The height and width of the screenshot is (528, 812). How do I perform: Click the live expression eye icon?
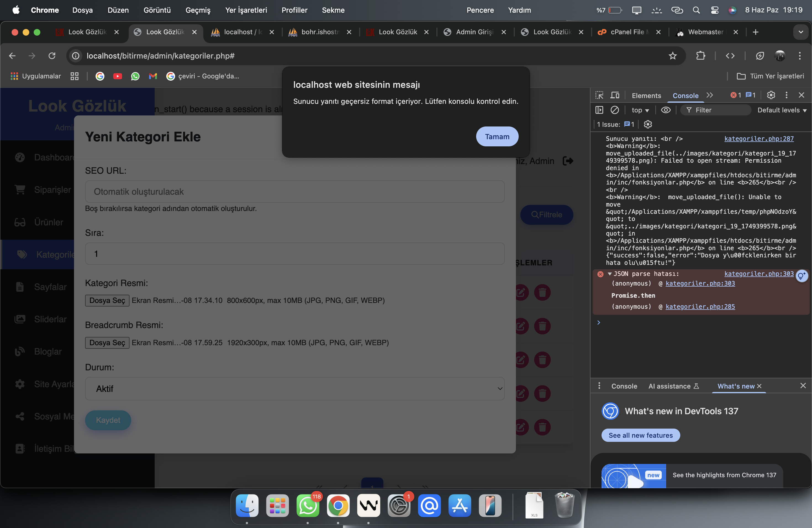pyautogui.click(x=666, y=110)
